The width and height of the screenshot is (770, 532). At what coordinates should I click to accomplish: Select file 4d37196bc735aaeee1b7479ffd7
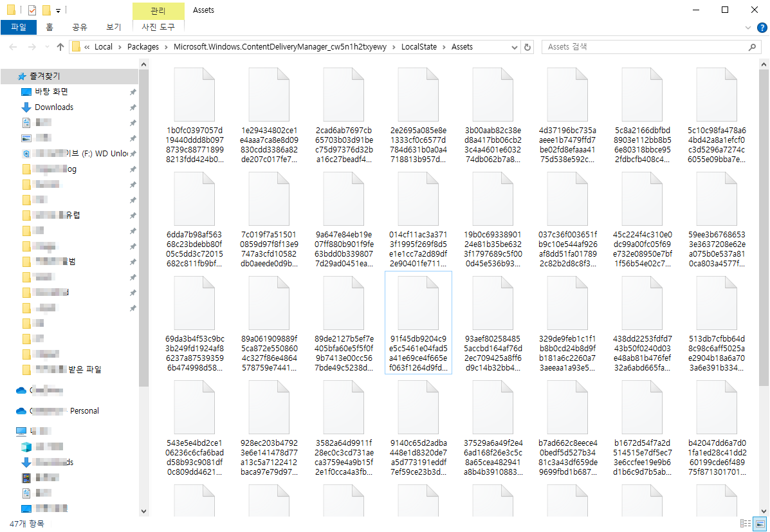pos(567,115)
